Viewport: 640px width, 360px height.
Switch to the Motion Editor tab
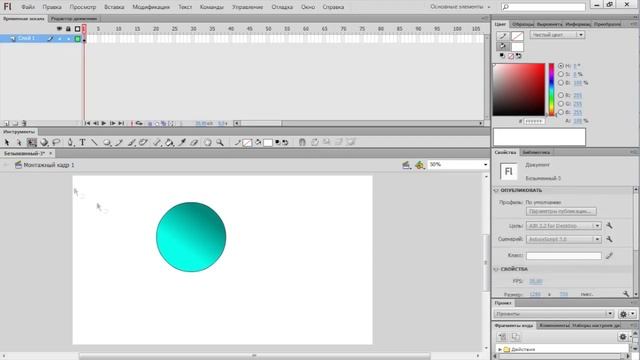coord(73,19)
